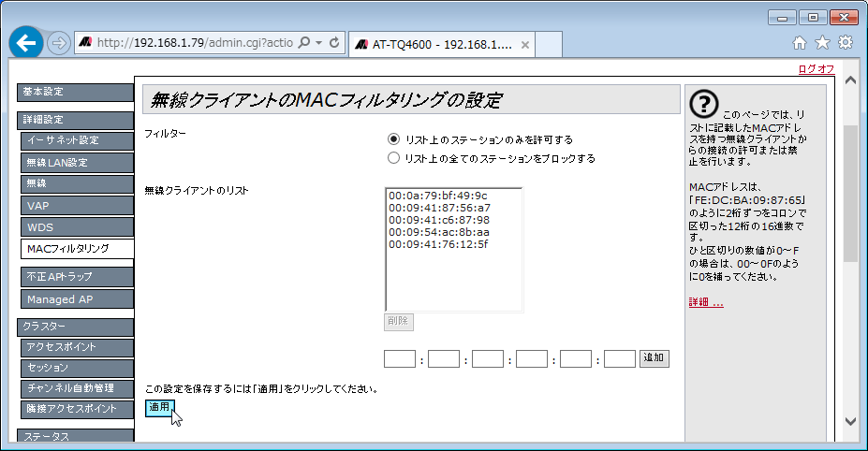
Task: Click the 削除 delete button
Action: (399, 322)
